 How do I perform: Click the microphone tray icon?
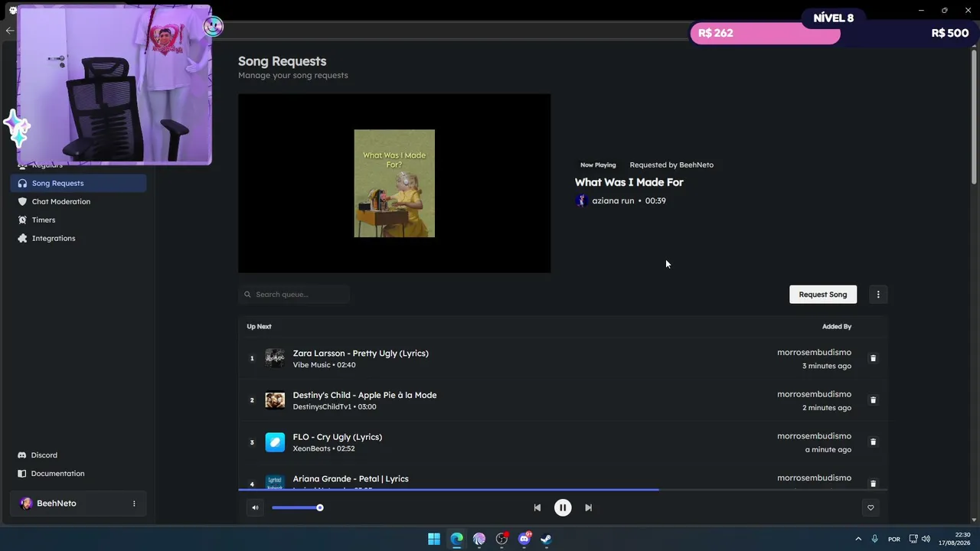(875, 539)
